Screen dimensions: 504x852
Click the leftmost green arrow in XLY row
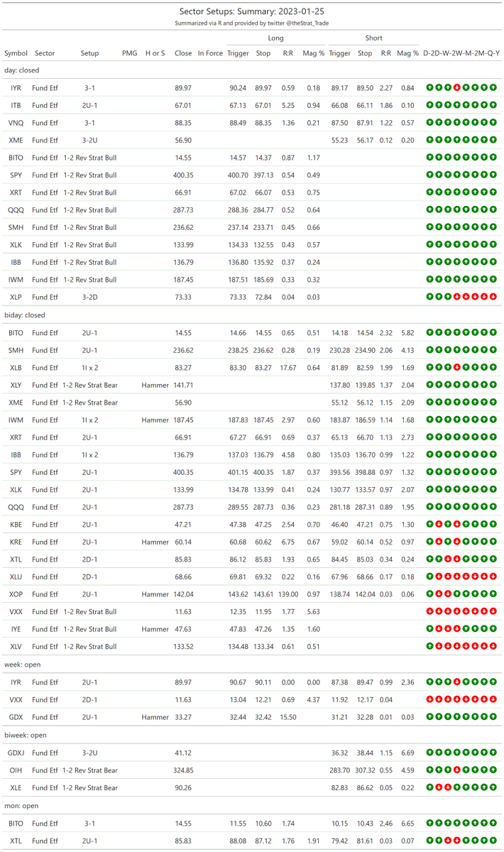click(x=430, y=385)
